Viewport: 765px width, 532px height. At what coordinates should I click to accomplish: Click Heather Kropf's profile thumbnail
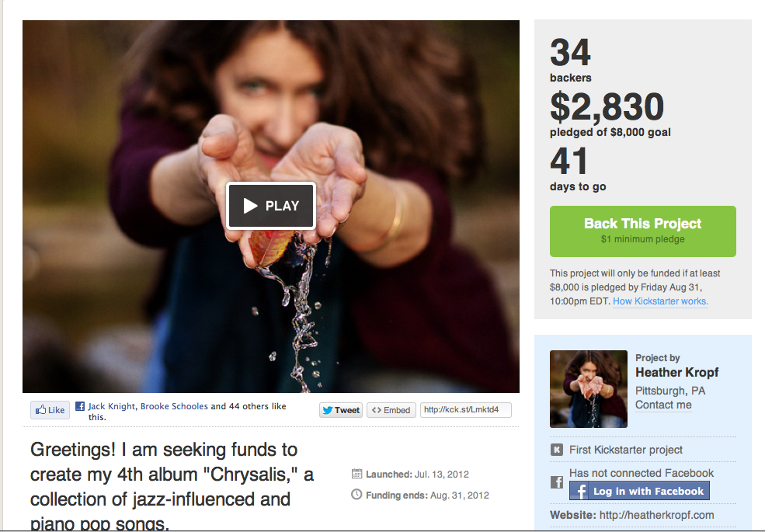point(589,389)
